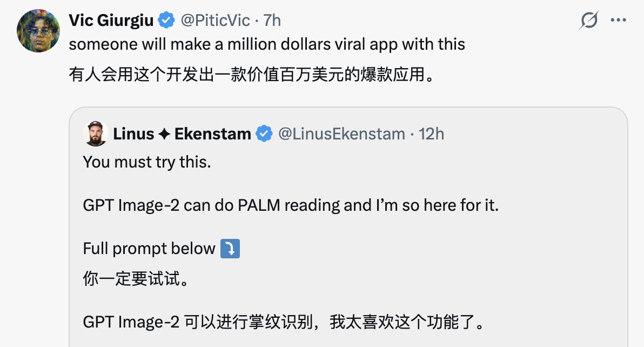644x347 pixels.
Task: Click Linus Ekenstam's profile avatar
Action: [x=96, y=133]
